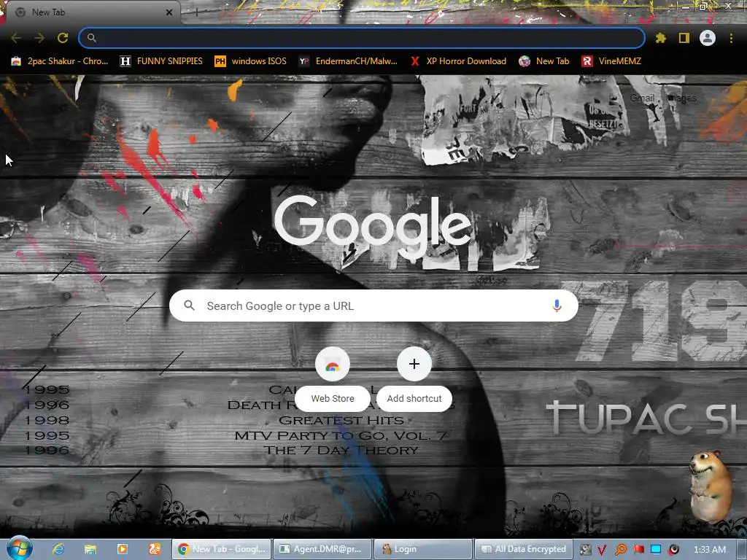Open the windows ISOS bookmark

[x=251, y=61]
